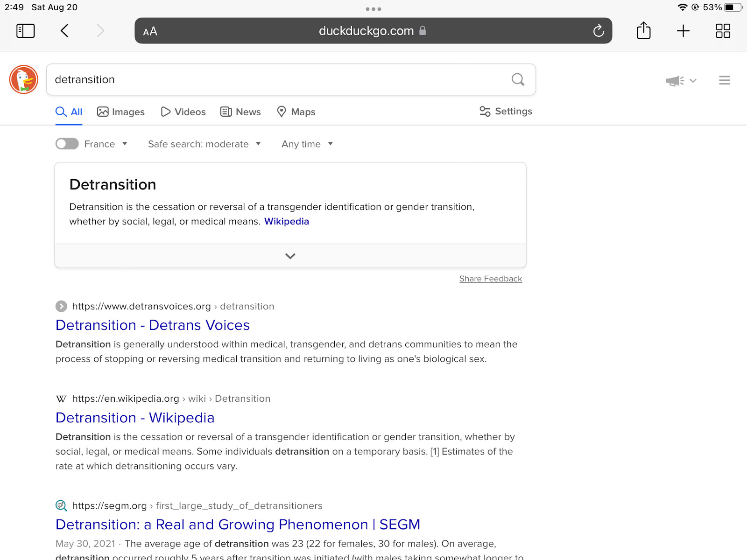The image size is (747, 560).
Task: Switch to the Videos tab
Action: [183, 112]
